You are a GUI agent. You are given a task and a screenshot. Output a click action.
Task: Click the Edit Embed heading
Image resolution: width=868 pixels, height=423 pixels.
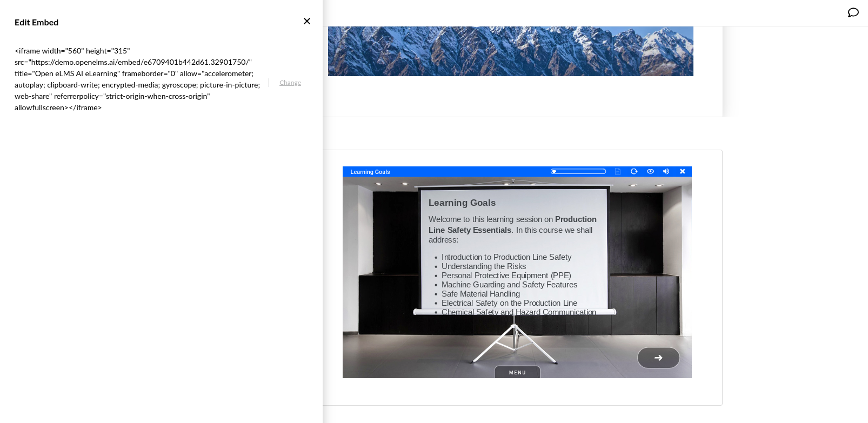(37, 22)
